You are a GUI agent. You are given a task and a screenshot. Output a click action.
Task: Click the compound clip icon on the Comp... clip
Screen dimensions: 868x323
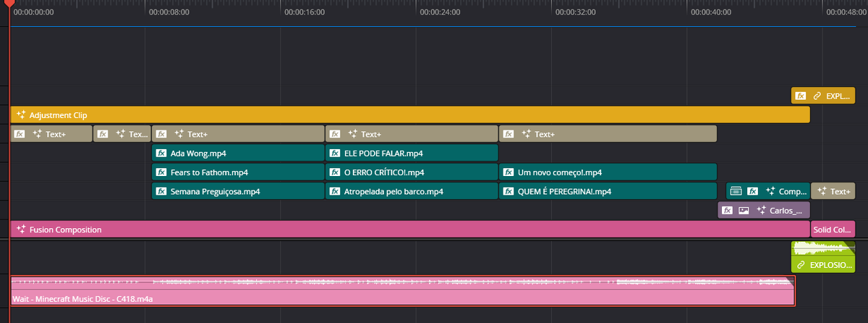(x=736, y=191)
